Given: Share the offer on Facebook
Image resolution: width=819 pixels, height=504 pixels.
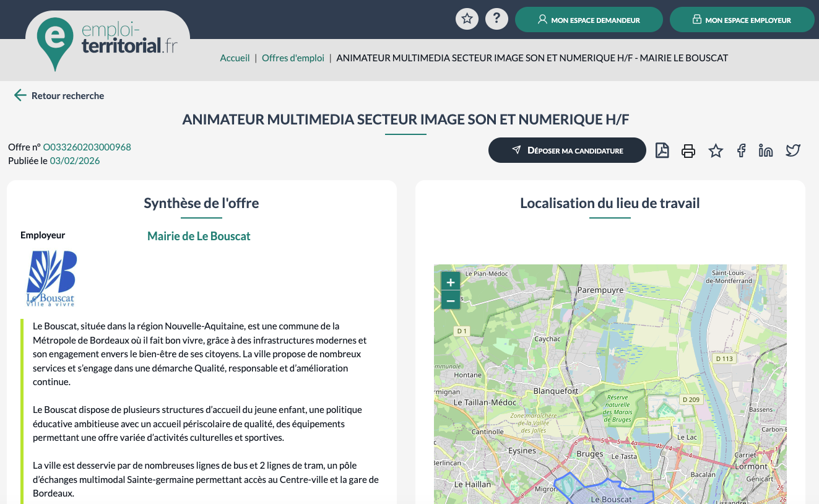Looking at the screenshot, I should click(x=741, y=150).
